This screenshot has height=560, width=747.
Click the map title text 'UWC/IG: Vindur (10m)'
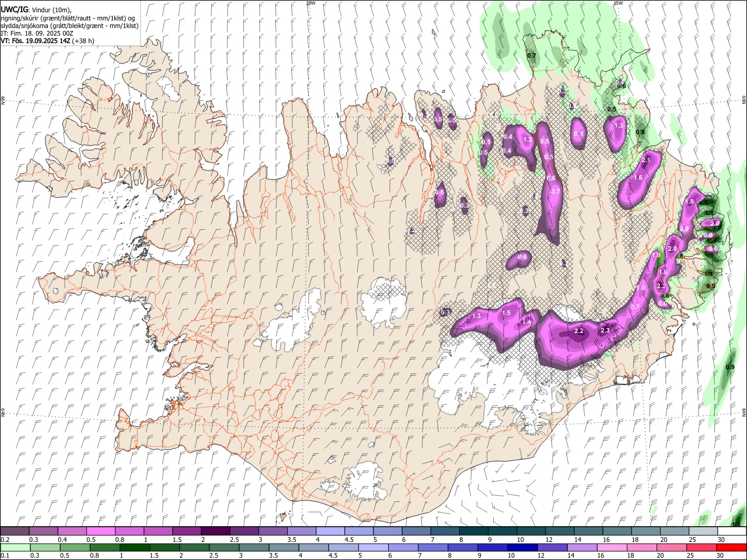click(36, 10)
